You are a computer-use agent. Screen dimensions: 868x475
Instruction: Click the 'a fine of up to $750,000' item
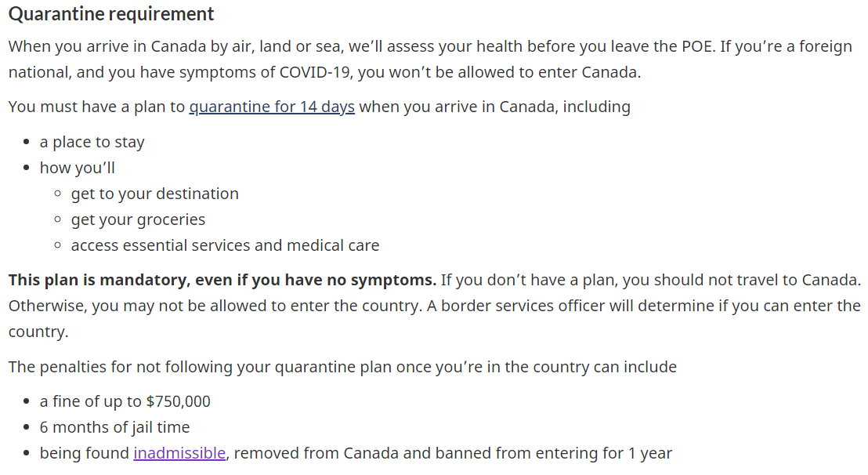pyautogui.click(x=125, y=401)
